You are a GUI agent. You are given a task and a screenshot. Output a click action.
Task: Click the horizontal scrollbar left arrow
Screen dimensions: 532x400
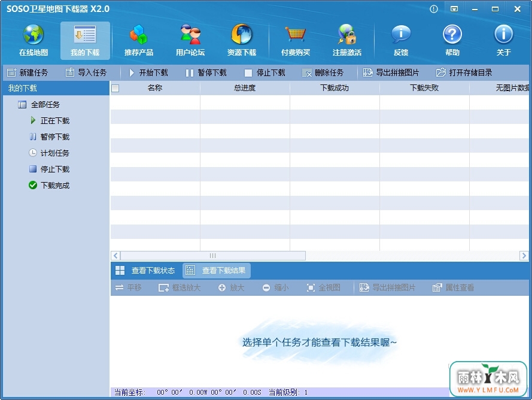tap(115, 256)
